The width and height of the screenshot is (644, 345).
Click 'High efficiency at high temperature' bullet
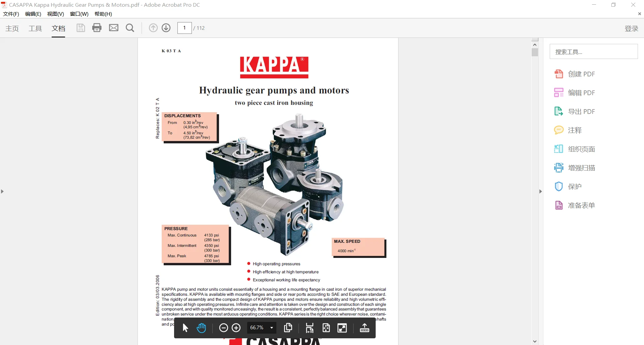[x=286, y=272]
